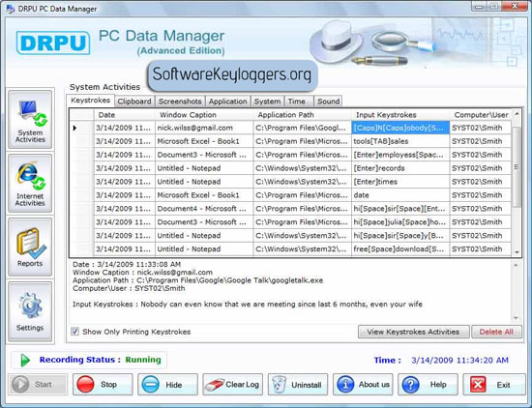Click Recording Status Running text
Viewport: 532px width, 408px height.
coord(100,360)
